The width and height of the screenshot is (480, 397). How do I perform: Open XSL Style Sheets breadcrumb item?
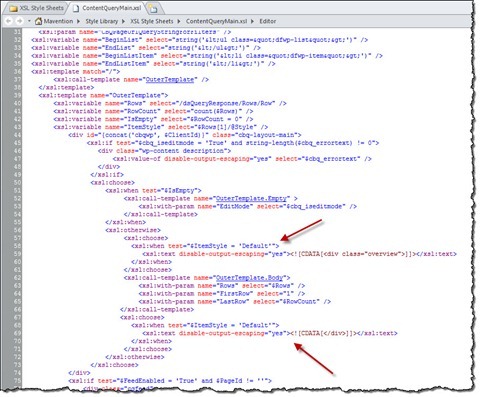click(x=152, y=21)
